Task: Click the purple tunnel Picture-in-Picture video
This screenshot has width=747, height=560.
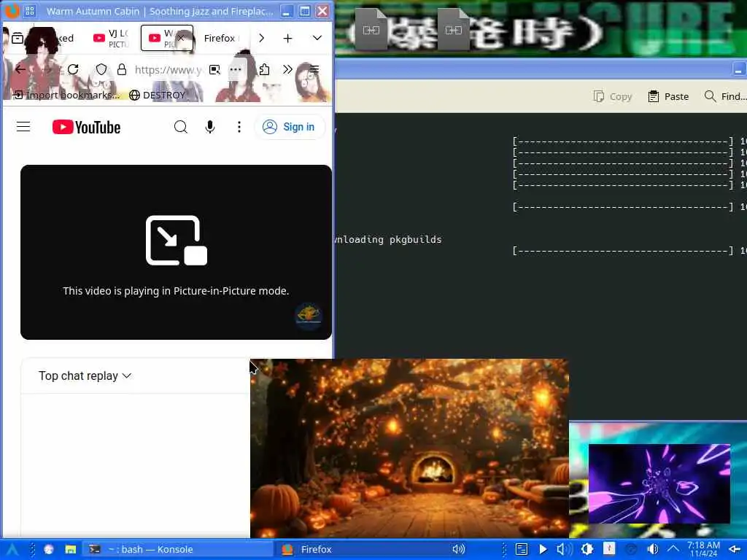Action: (659, 483)
